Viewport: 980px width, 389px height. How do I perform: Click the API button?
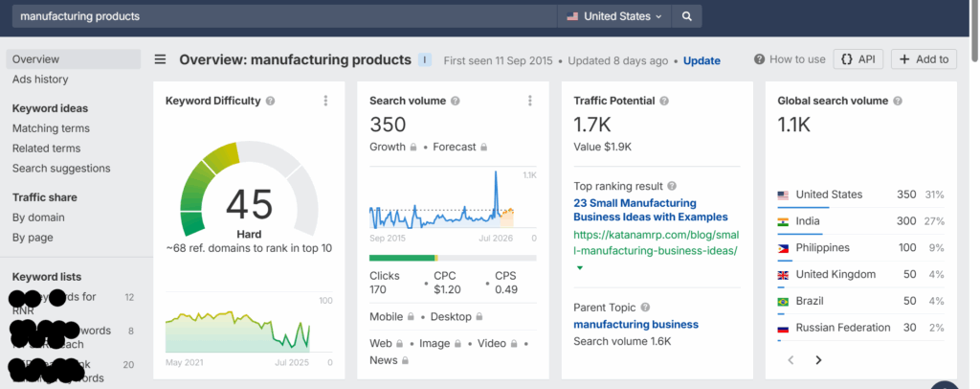(x=858, y=59)
